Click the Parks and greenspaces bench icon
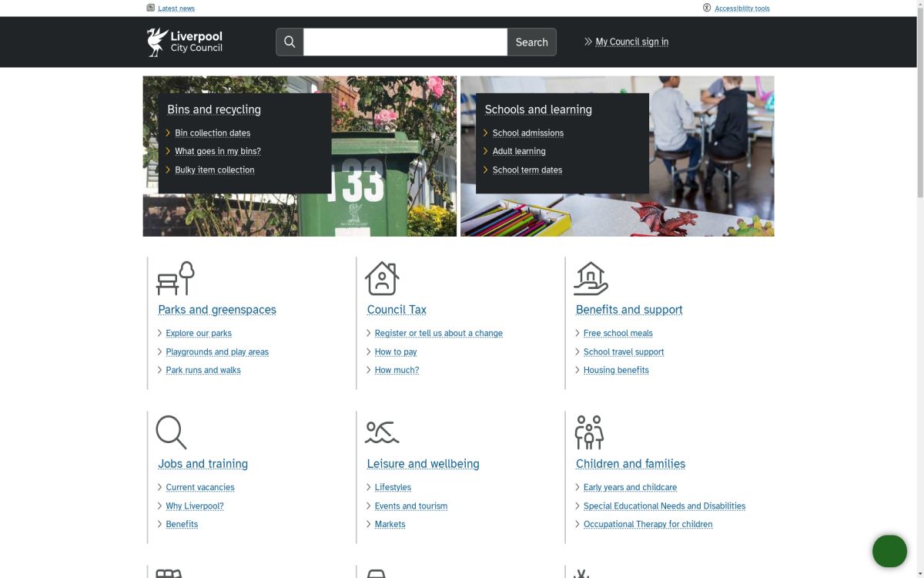This screenshot has width=924, height=578. click(176, 278)
